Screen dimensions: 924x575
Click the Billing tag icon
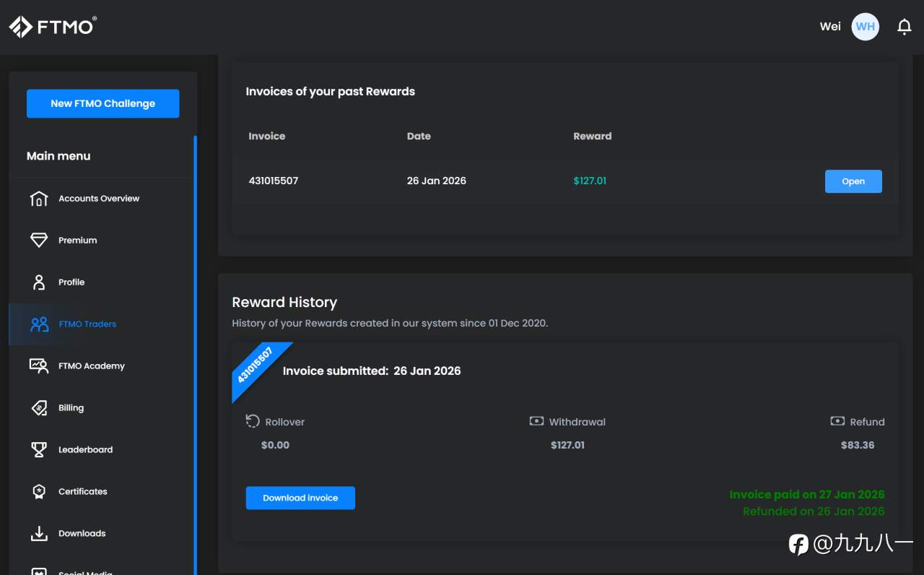pos(39,408)
